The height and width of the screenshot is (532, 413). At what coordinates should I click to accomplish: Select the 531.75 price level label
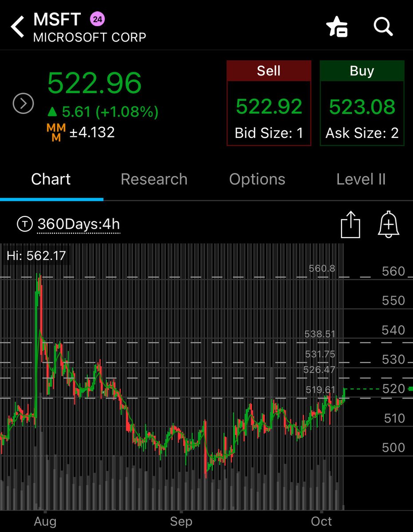[320, 354]
